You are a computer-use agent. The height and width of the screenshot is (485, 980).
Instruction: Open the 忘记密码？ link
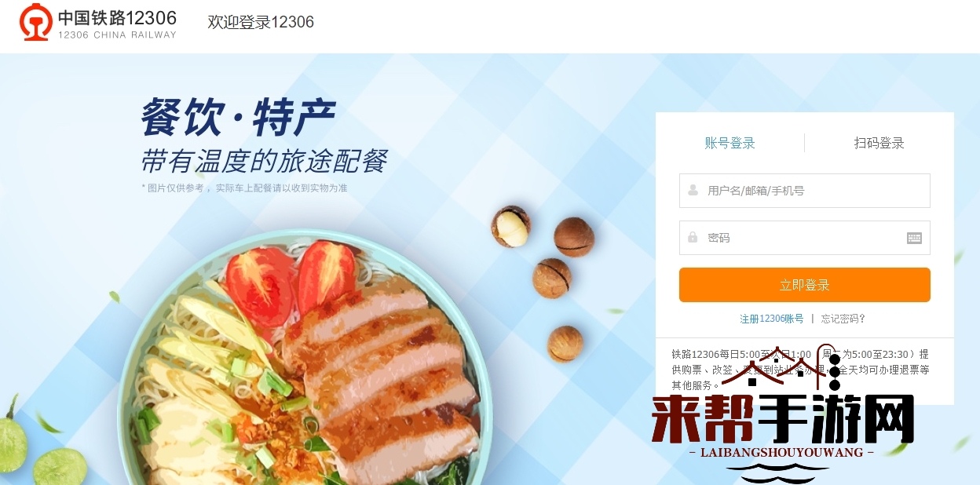tap(843, 319)
